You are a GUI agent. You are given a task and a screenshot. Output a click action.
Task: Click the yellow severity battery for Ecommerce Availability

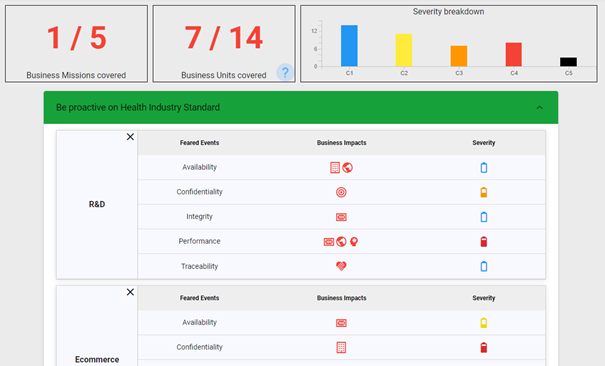click(x=483, y=323)
